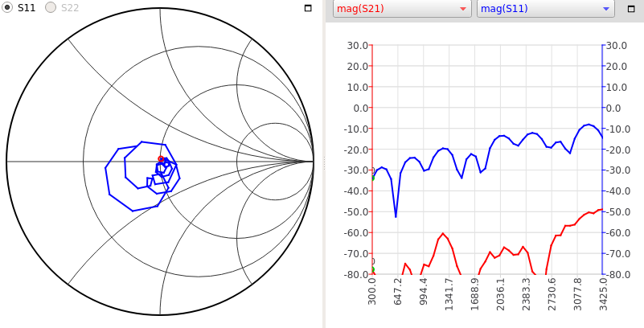Click the 2383.3 frequency axis label

click(x=527, y=294)
